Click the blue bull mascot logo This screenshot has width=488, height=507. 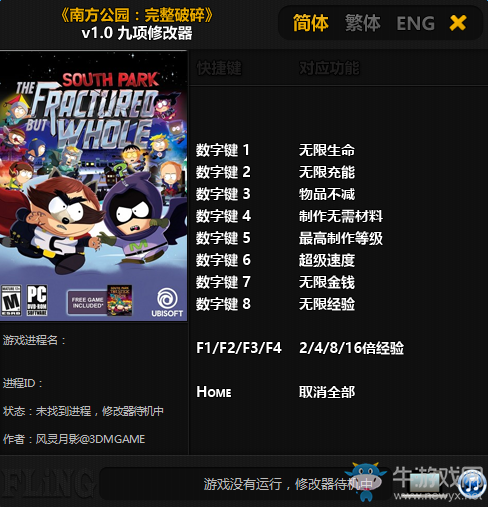(x=366, y=481)
